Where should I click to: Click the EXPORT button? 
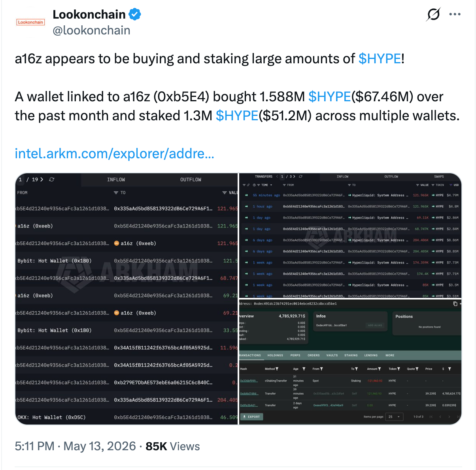(252, 417)
